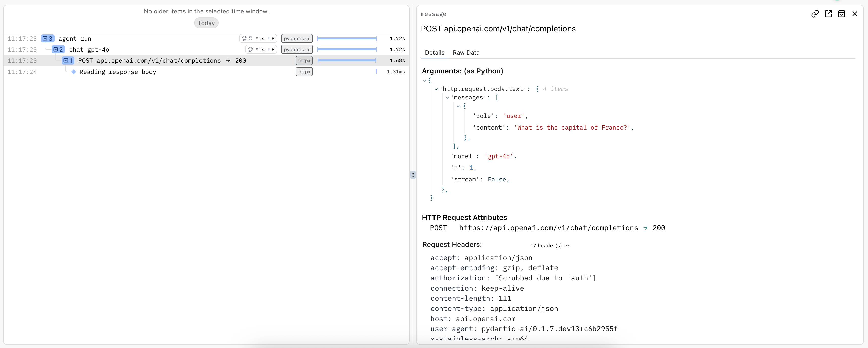Viewport: 868px width, 348px height.
Task: Click the pydantic-ai tag on chat gpt-4o
Action: click(296, 49)
